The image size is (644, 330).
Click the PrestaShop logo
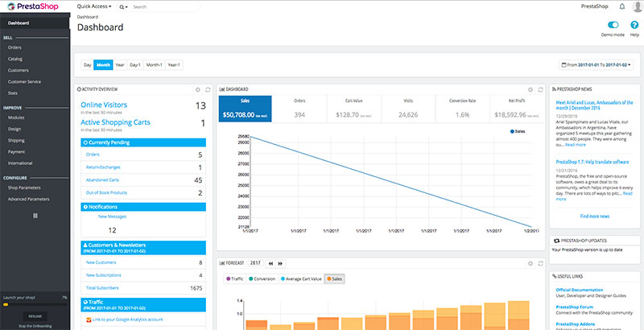(x=33, y=6)
